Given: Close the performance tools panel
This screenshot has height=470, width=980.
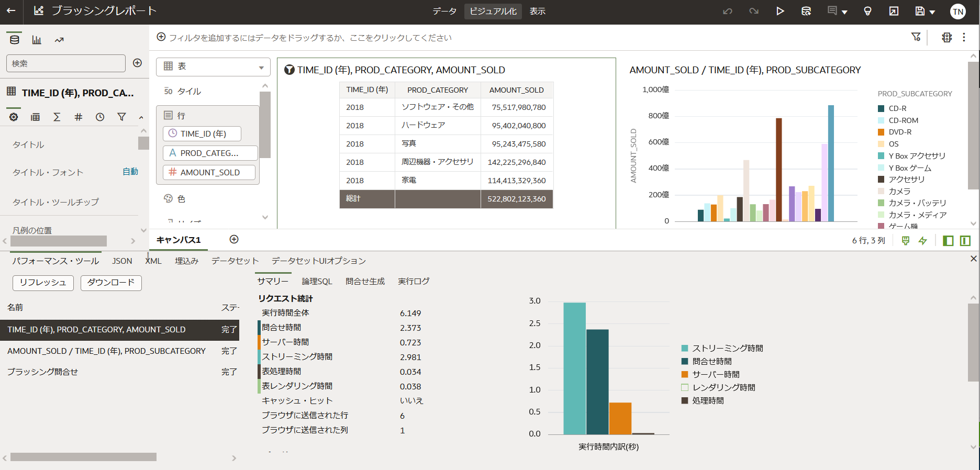Looking at the screenshot, I should click(x=973, y=259).
